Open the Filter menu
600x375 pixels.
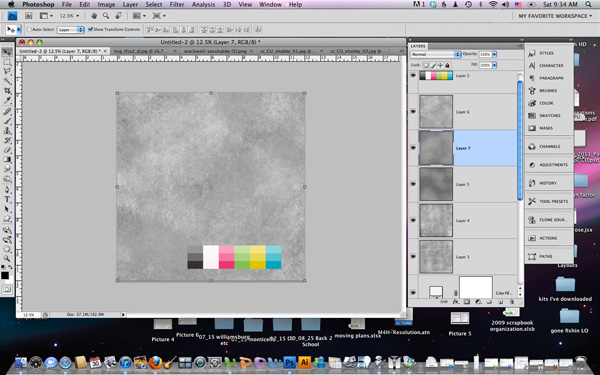click(x=177, y=5)
